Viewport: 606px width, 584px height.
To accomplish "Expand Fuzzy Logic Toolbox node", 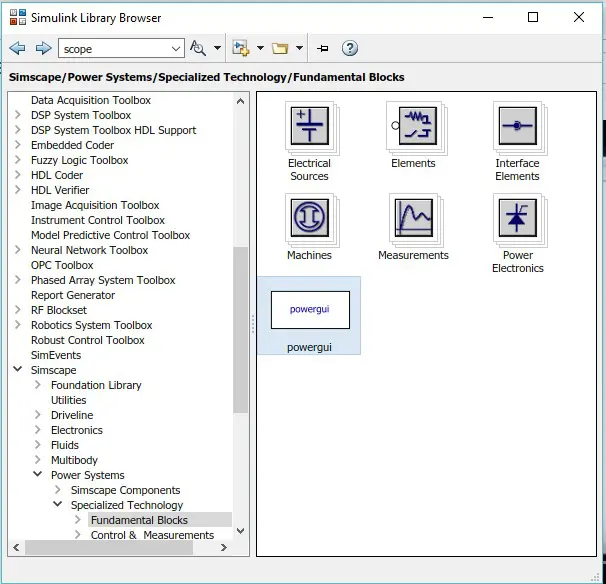I will point(18,160).
